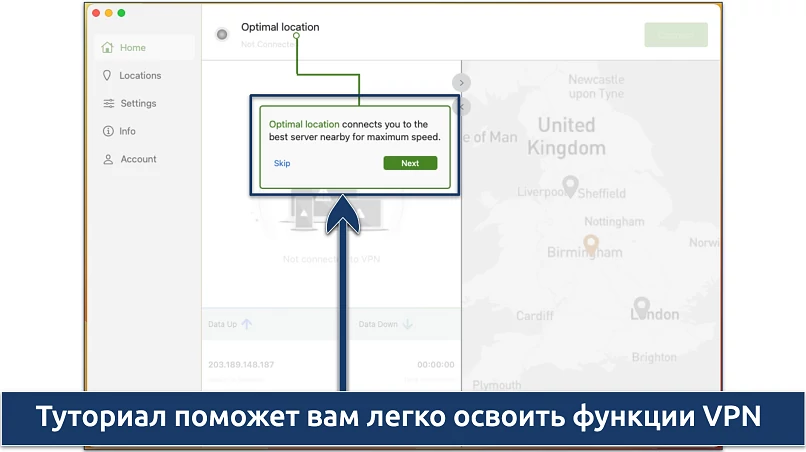Viewport: 806px width, 452px height.
Task: Click the Liverpool map pin
Action: point(570,186)
